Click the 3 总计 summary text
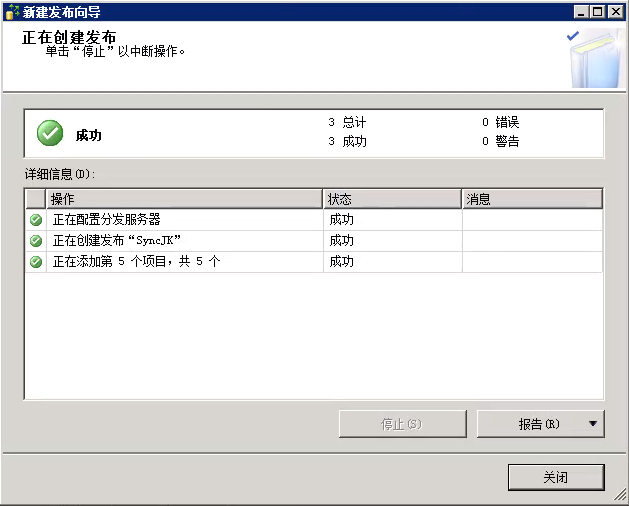The width and height of the screenshot is (629, 506). point(347,122)
